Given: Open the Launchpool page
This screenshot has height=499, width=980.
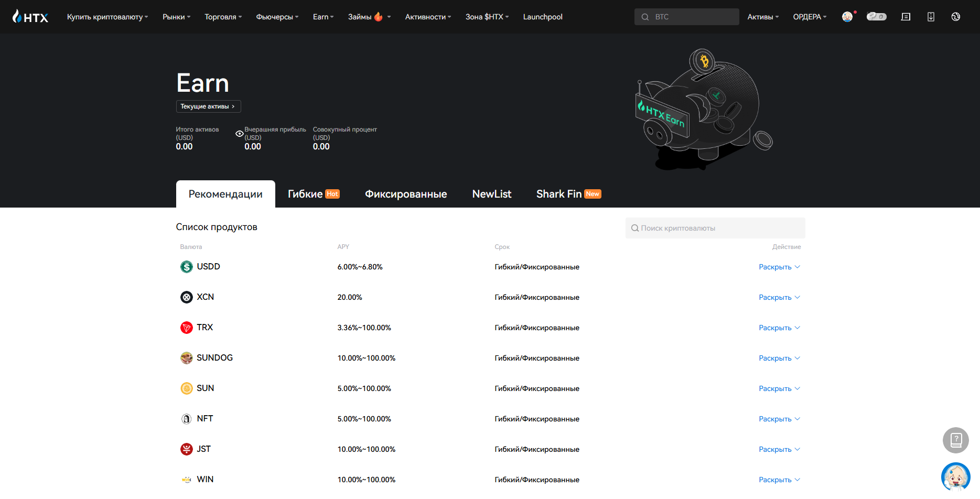Looking at the screenshot, I should (x=543, y=17).
